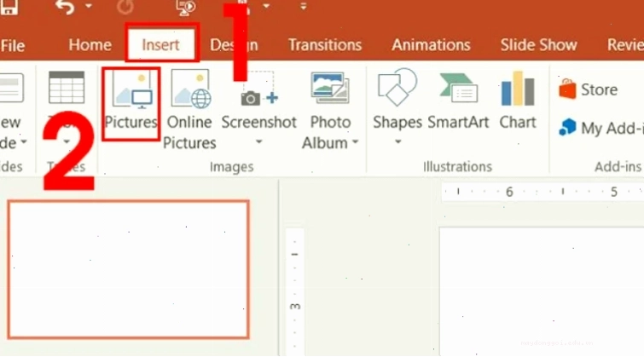Switch to the Home tab

pos(90,44)
